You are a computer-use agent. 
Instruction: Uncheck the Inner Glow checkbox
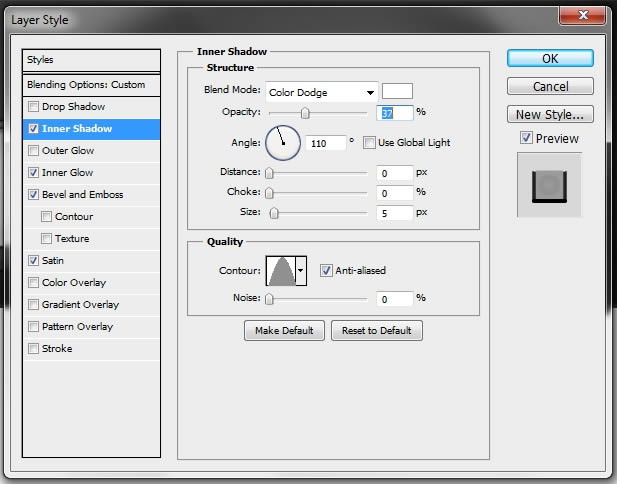click(x=33, y=173)
